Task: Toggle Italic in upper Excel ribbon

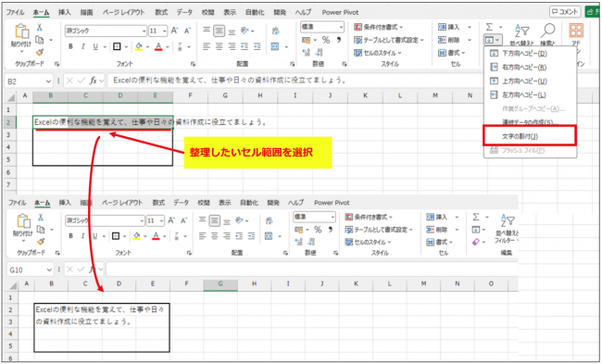Action: click(x=83, y=46)
